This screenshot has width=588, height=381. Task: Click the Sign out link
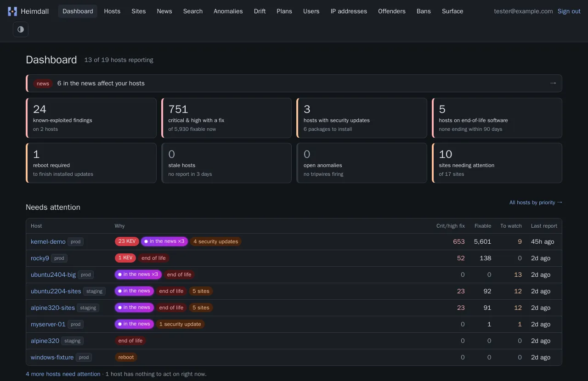pos(569,11)
